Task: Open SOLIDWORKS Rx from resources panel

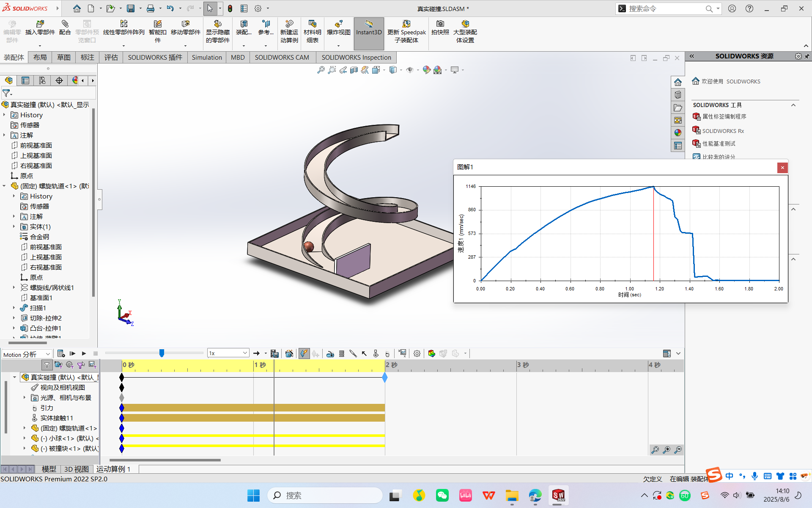Action: [x=723, y=130]
